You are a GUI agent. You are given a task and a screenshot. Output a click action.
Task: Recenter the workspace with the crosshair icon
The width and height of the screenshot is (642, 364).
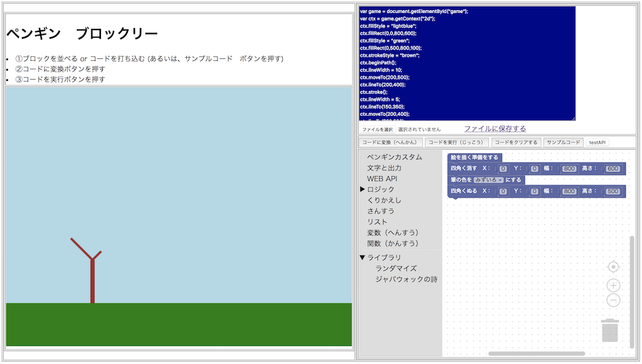point(613,268)
